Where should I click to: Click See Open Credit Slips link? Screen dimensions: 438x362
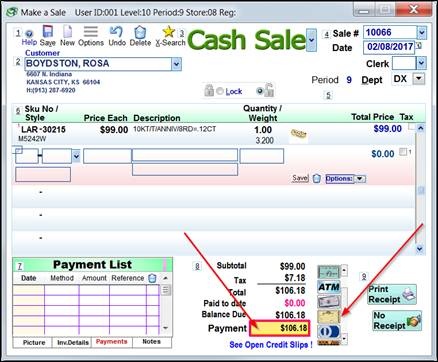271,345
